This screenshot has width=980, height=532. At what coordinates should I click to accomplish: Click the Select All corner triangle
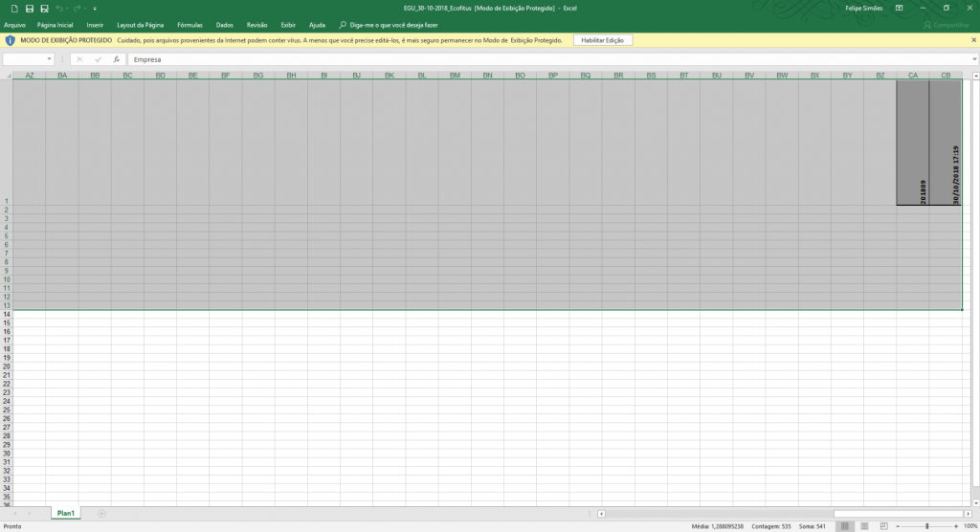7,75
